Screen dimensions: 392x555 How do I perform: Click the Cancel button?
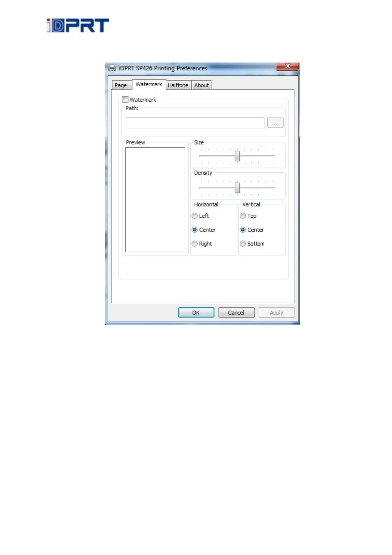click(236, 313)
